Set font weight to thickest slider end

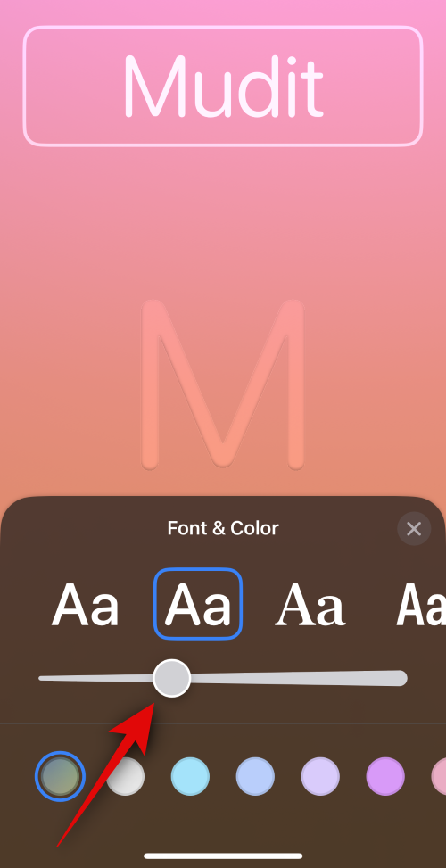(401, 678)
